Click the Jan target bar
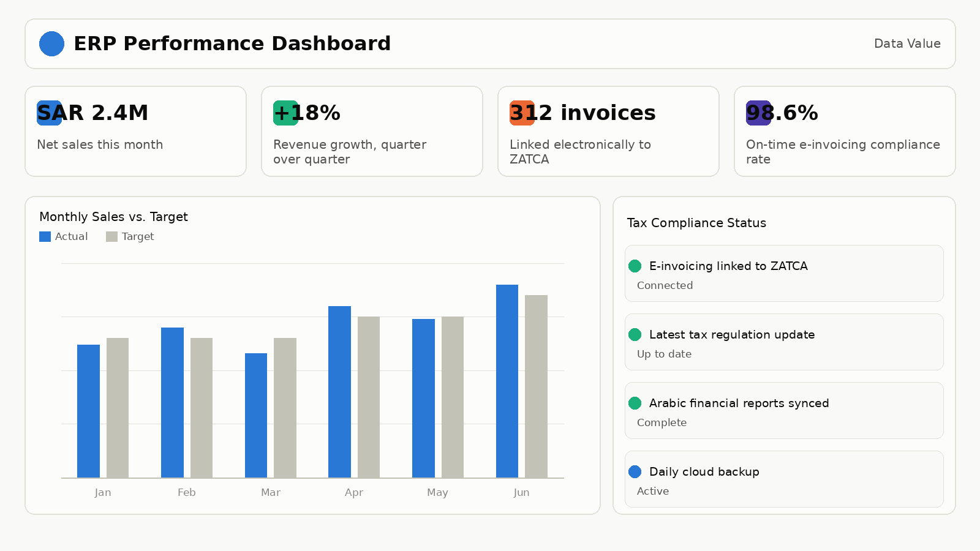 [118, 408]
